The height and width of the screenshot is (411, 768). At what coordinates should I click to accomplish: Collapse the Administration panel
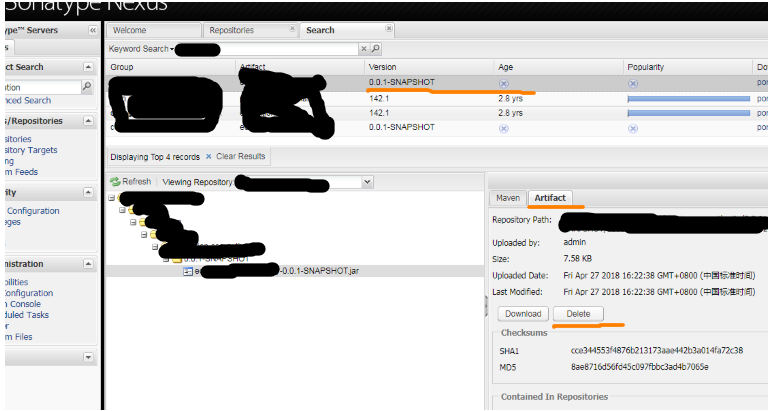tap(88, 264)
